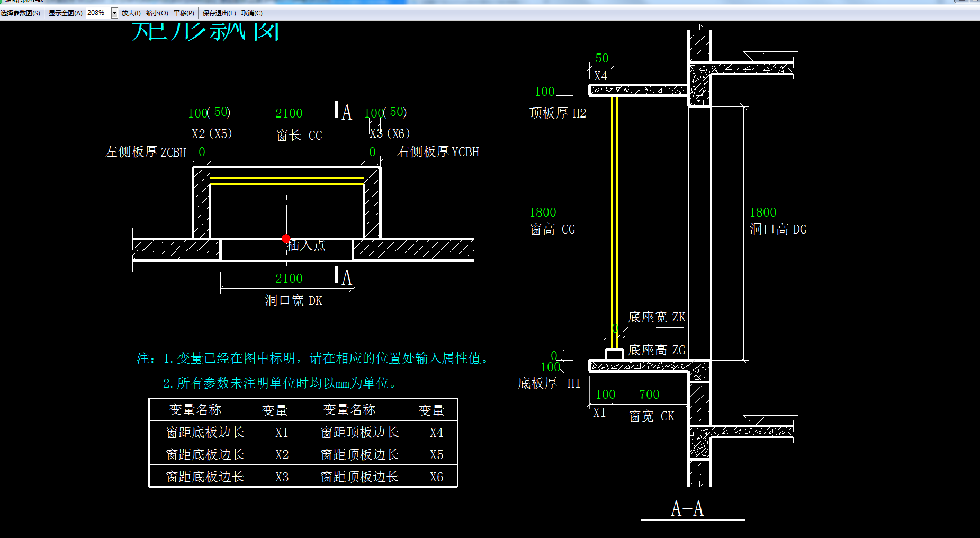980x538 pixels.
Task: Click 选择参数图(S) in the toolbar
Action: click(x=20, y=13)
